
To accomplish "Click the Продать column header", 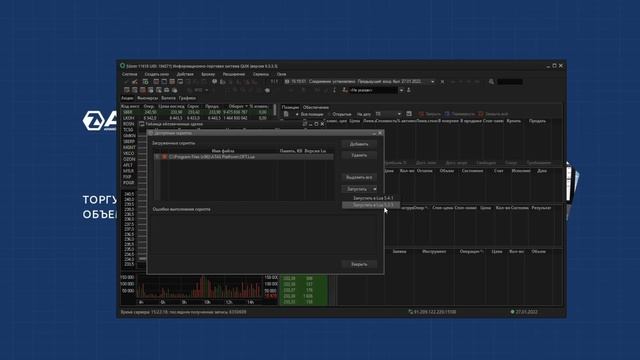I will [537, 121].
